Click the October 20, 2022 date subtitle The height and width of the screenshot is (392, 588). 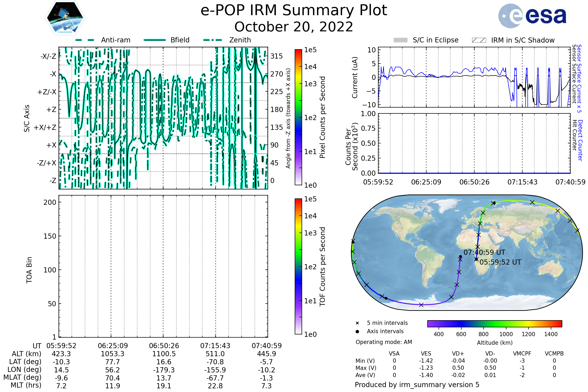(294, 27)
